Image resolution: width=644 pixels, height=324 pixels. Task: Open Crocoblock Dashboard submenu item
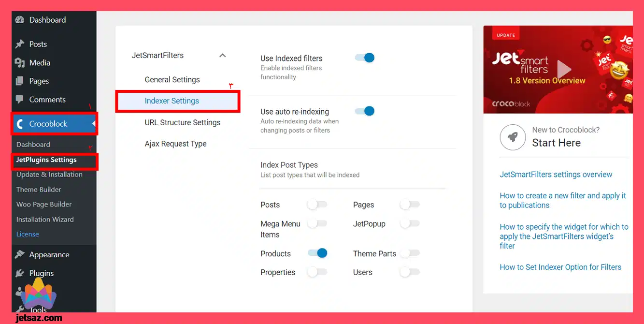33,145
